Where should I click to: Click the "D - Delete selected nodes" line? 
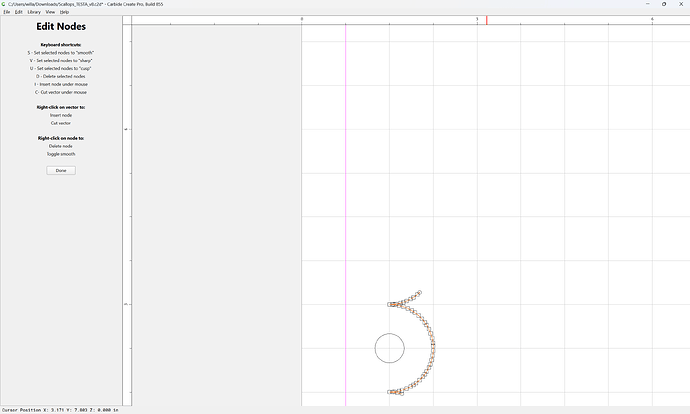tap(61, 77)
